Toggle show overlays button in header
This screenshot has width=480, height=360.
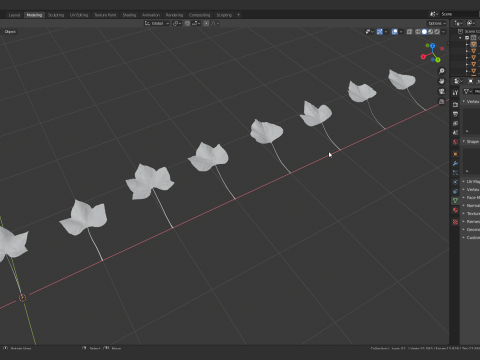click(x=395, y=32)
